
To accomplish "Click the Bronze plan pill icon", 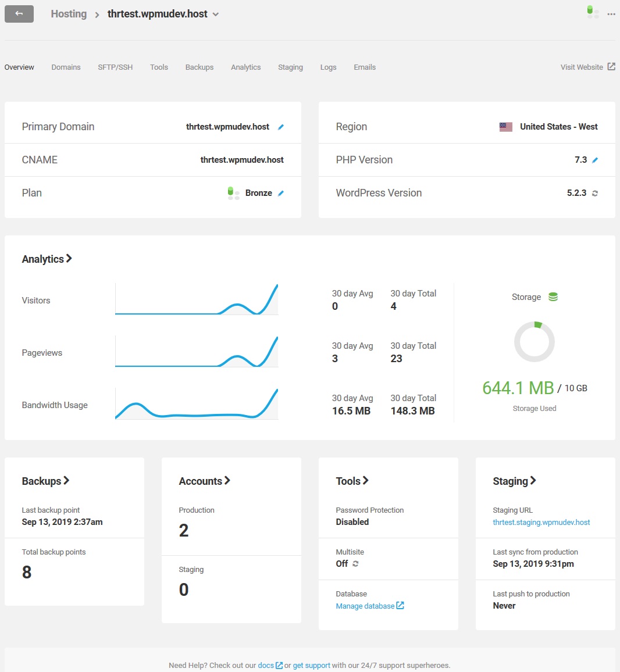I will pyautogui.click(x=233, y=193).
